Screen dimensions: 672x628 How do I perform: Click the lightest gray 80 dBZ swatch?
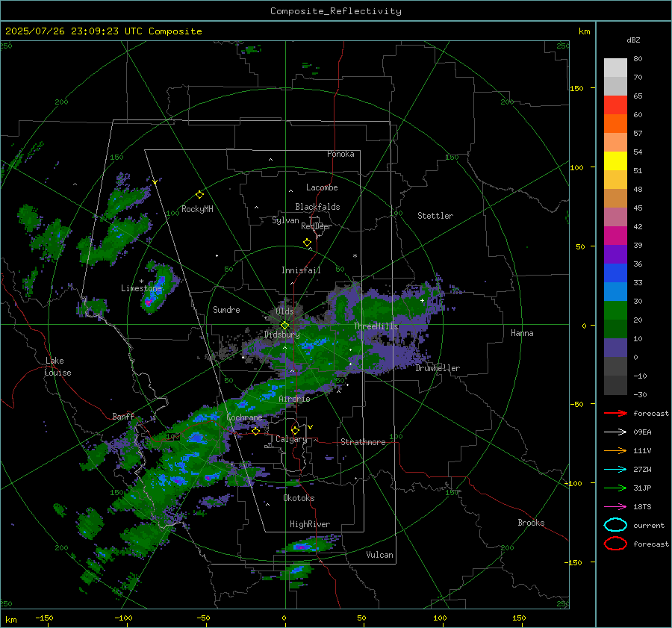point(615,68)
